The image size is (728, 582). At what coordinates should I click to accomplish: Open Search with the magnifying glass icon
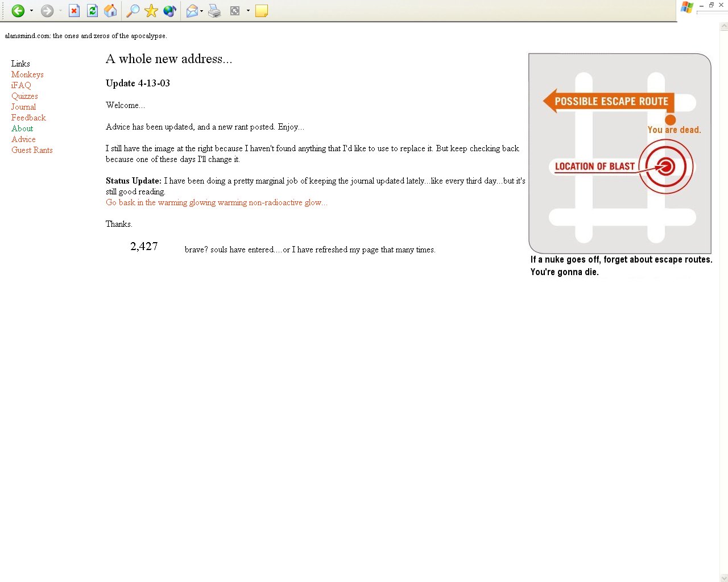[x=133, y=11]
